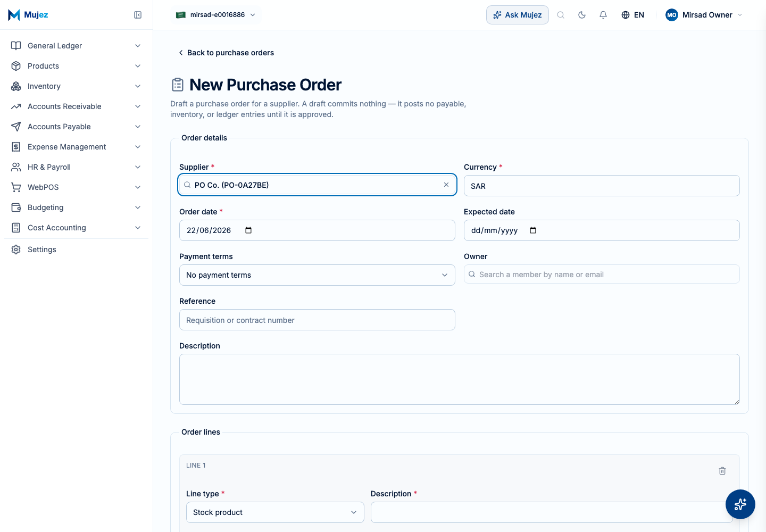Click the Expected date input

pos(602,230)
